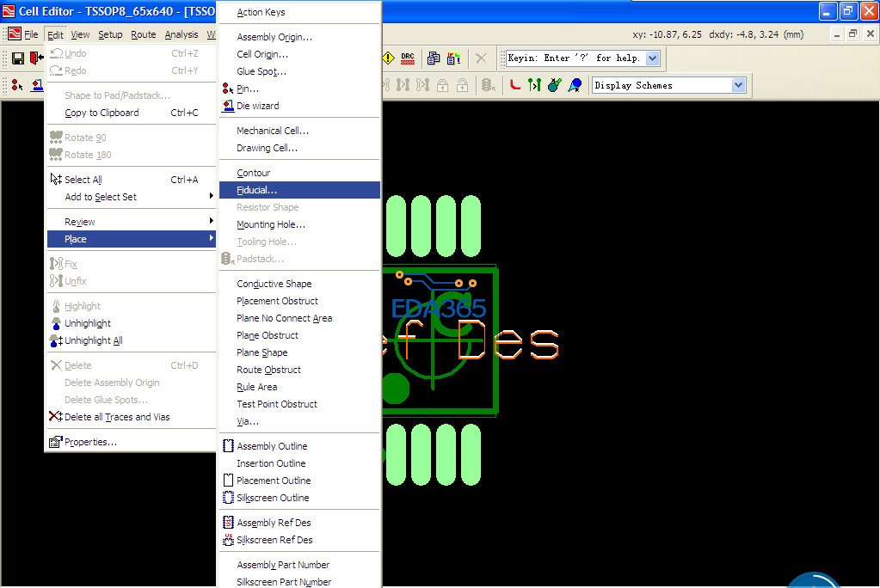The height and width of the screenshot is (588, 880).
Task: Select Pin... in Place submenu
Action: click(x=299, y=89)
